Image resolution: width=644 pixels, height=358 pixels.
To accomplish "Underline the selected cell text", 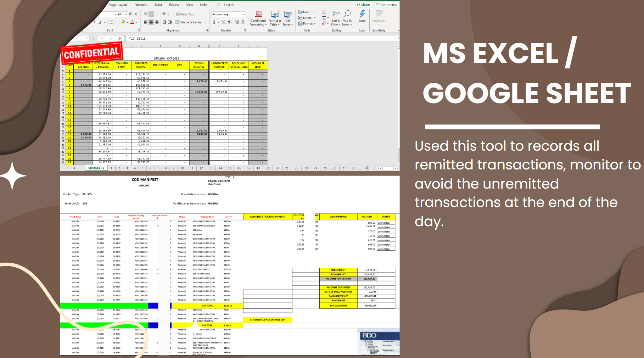I will [x=100, y=22].
